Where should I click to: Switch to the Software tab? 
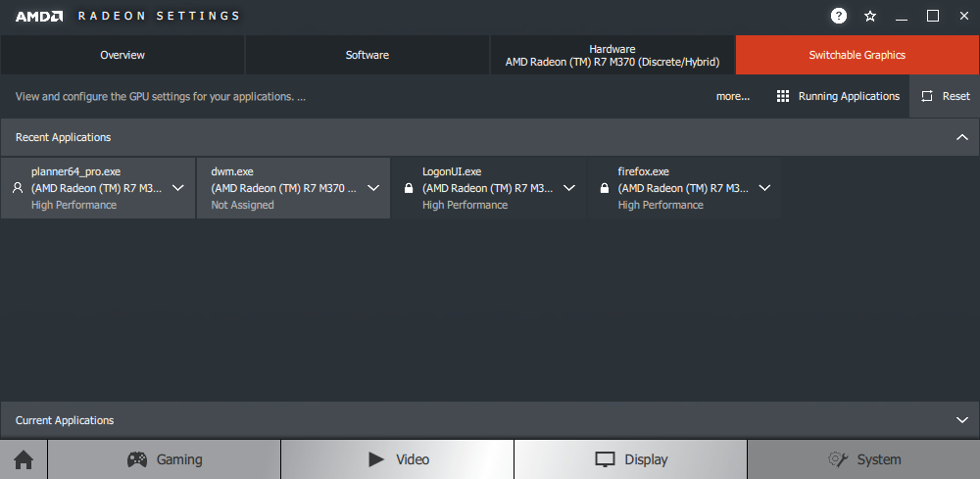(367, 55)
